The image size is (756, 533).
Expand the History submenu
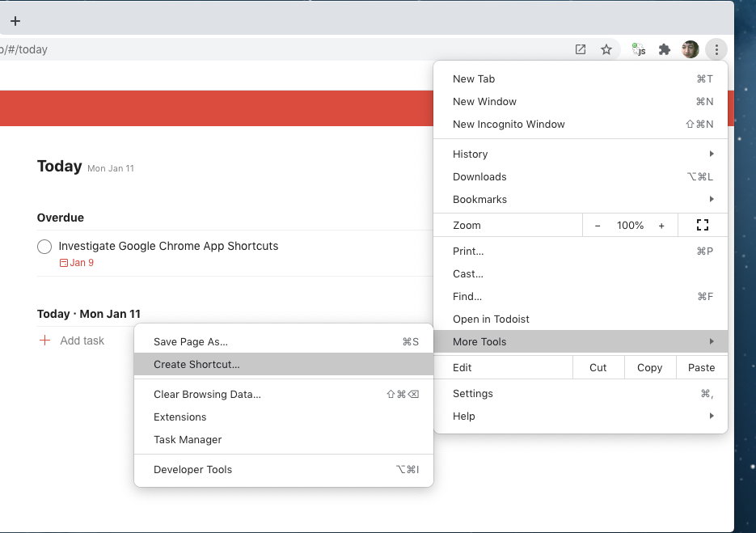pos(581,154)
